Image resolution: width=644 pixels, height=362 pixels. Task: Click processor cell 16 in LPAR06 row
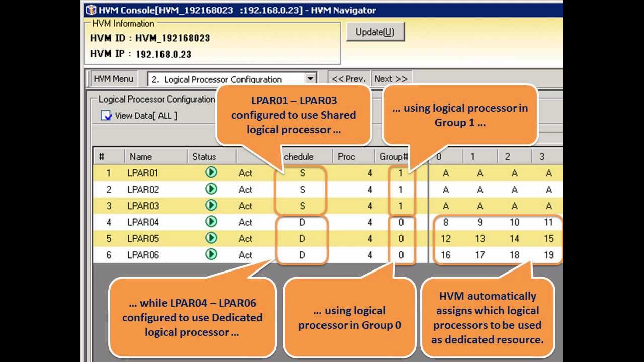(446, 255)
